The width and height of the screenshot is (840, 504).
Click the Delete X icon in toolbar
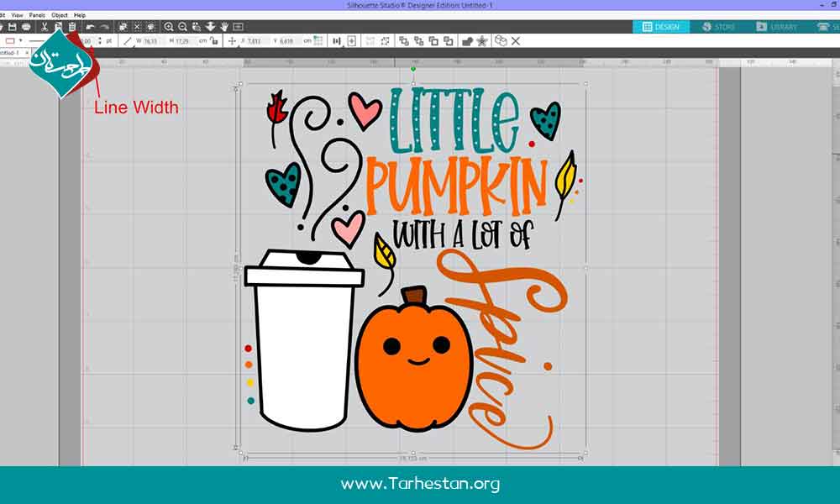tap(516, 40)
